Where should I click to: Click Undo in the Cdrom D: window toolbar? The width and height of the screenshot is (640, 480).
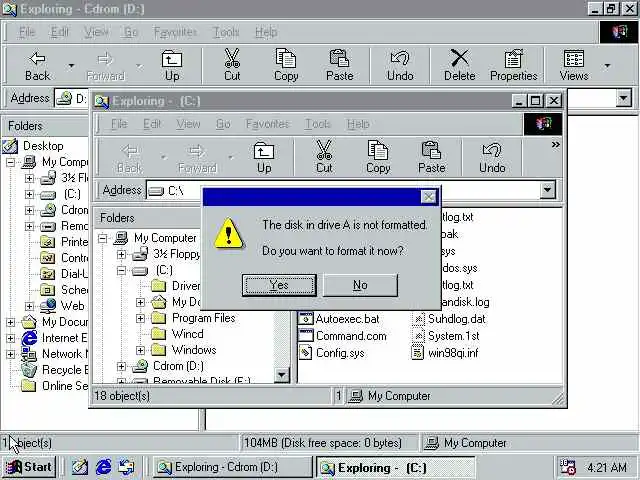[x=400, y=66]
